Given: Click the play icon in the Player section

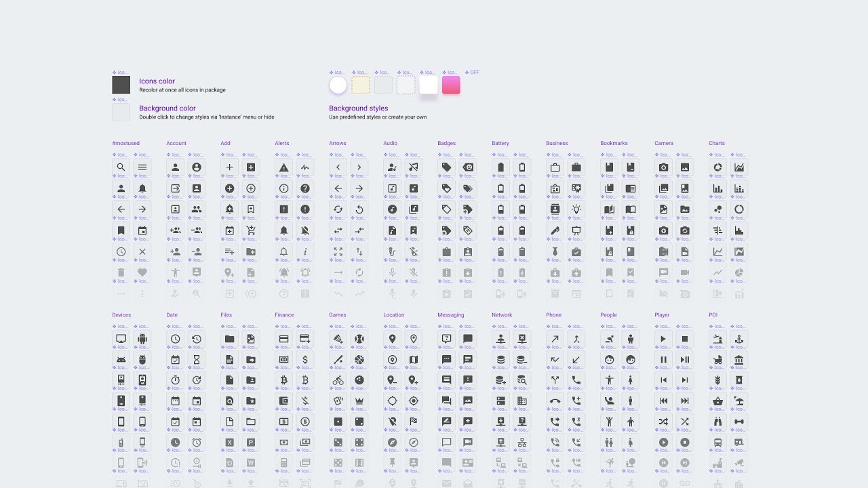Looking at the screenshot, I should click(663, 339).
